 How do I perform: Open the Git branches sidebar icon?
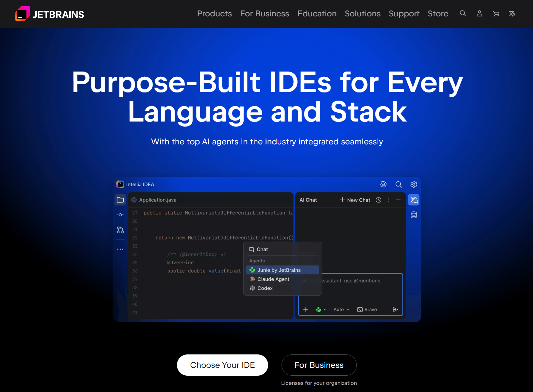tap(120, 230)
